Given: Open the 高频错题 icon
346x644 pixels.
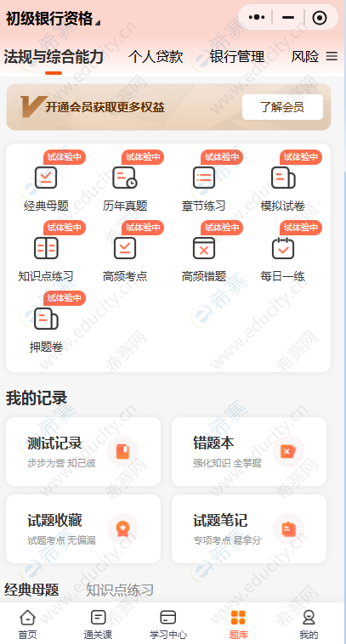Looking at the screenshot, I should click(x=204, y=248).
